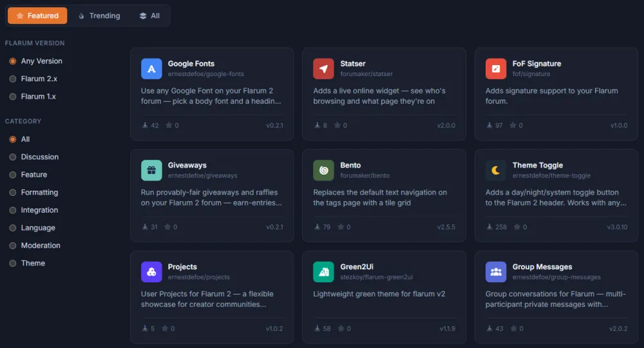Select the Flarum 2.x version radio
This screenshot has height=348, width=644.
pos(13,79)
